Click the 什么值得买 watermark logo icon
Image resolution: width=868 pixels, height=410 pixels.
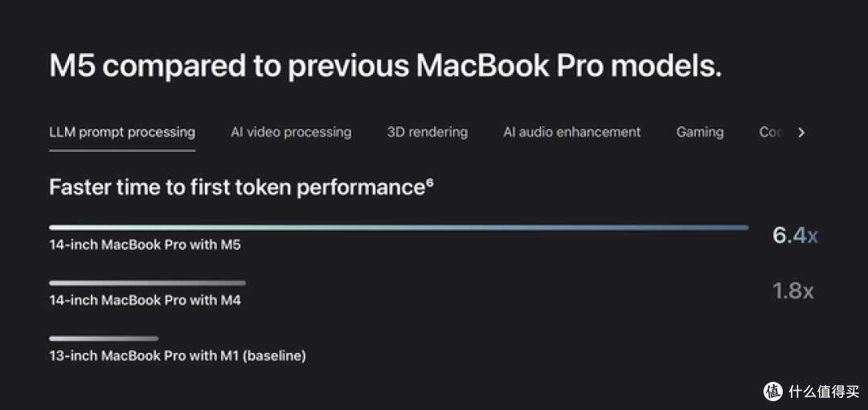click(773, 392)
